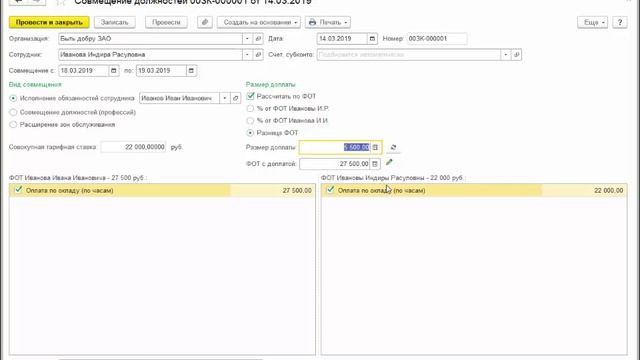The width and height of the screenshot is (640, 360).
Task: Expand the Счет, субконто dropdown
Action: tap(505, 55)
